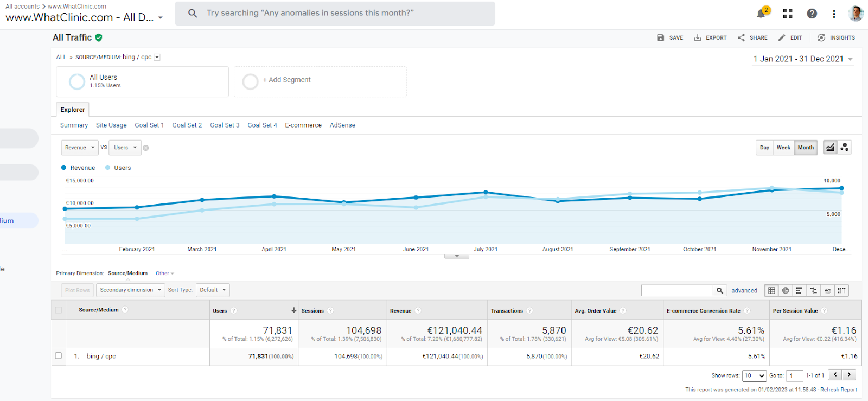Open the notifications bell
Viewport: 868px width, 401px height.
(x=761, y=14)
